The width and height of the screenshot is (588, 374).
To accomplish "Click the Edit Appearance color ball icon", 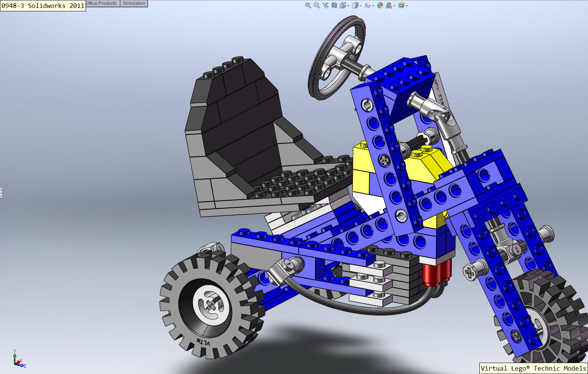I will coord(380,5).
